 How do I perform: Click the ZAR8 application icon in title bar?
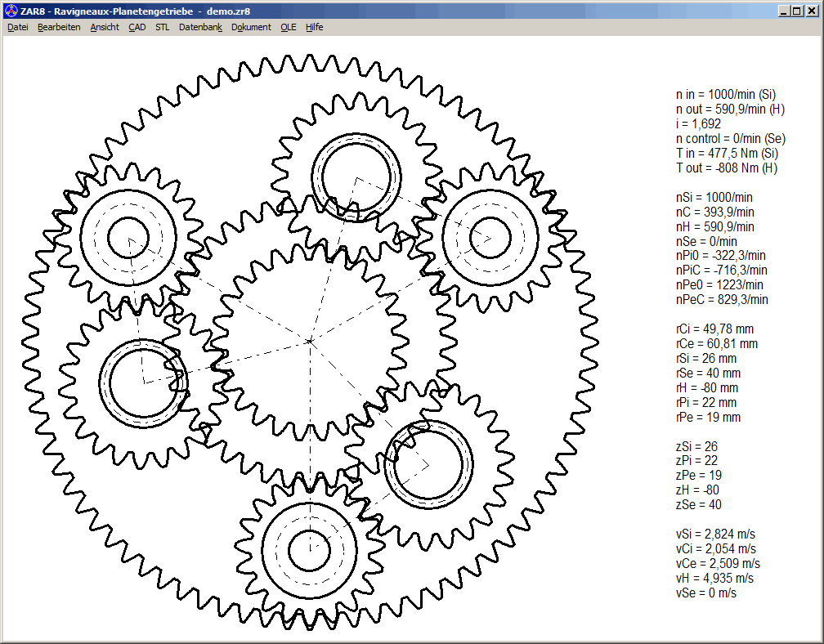[10, 11]
